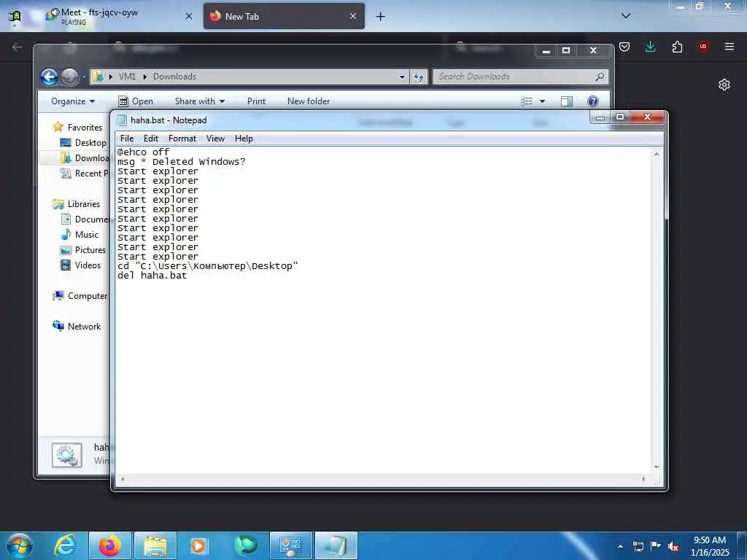Open the Windows Start button
This screenshot has height=560, width=747.
point(19,545)
